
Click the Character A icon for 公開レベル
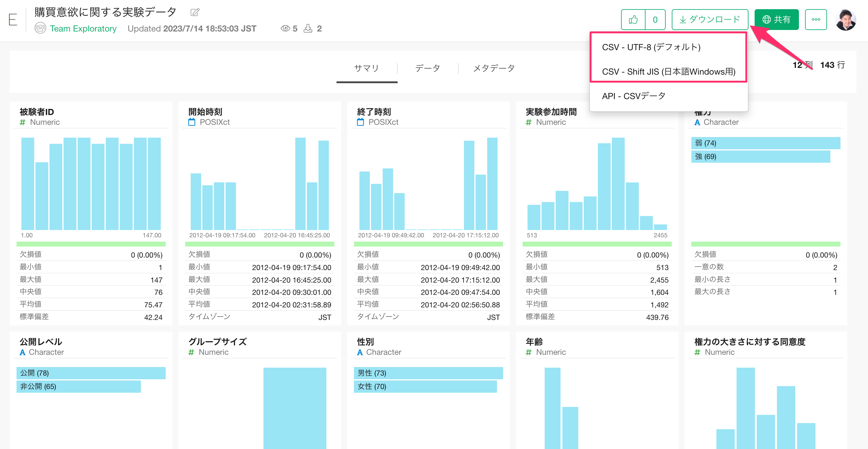click(23, 352)
